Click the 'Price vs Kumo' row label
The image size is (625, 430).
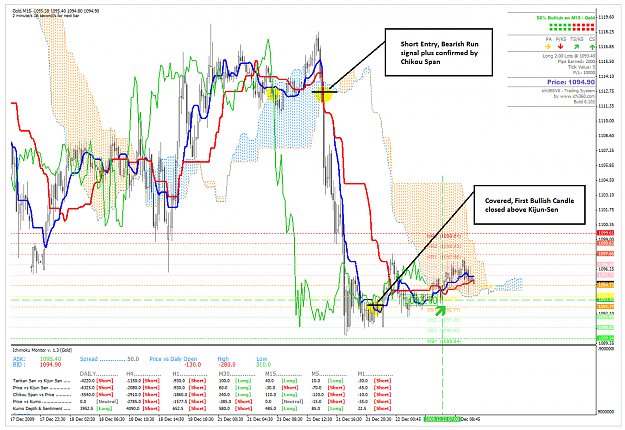(x=26, y=401)
